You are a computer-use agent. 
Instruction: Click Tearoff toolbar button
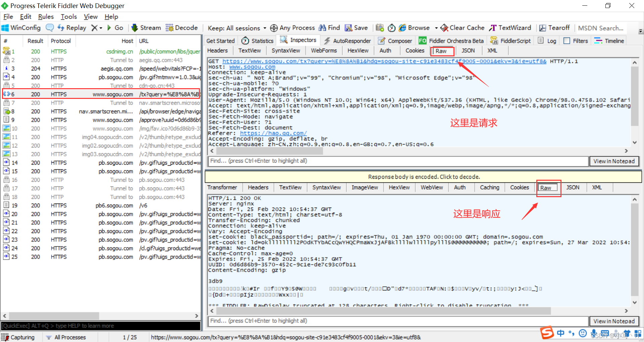tap(554, 28)
